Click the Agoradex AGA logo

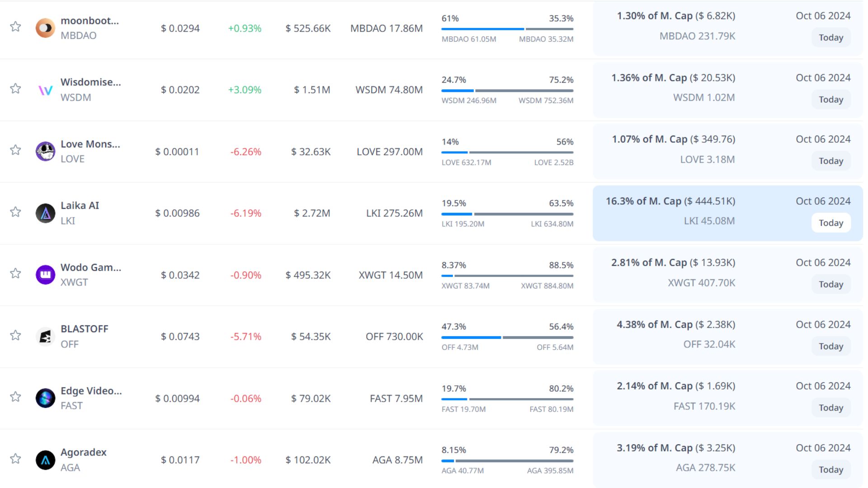tap(45, 460)
